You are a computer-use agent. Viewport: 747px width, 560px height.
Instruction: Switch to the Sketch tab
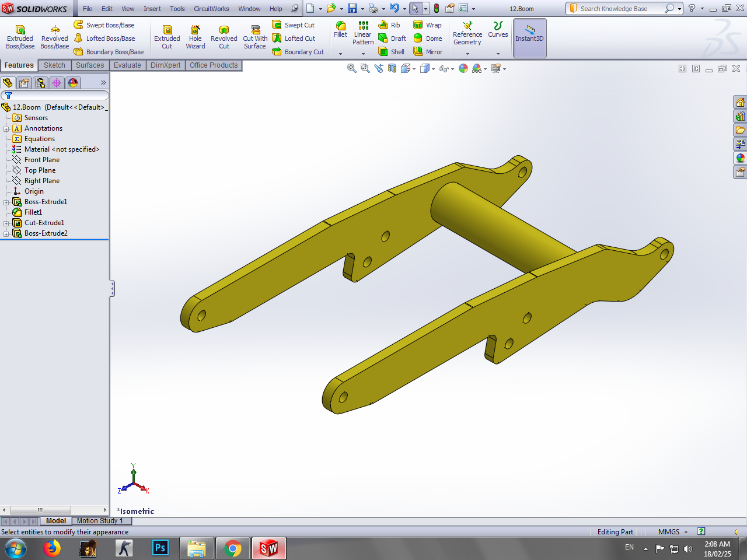54,65
